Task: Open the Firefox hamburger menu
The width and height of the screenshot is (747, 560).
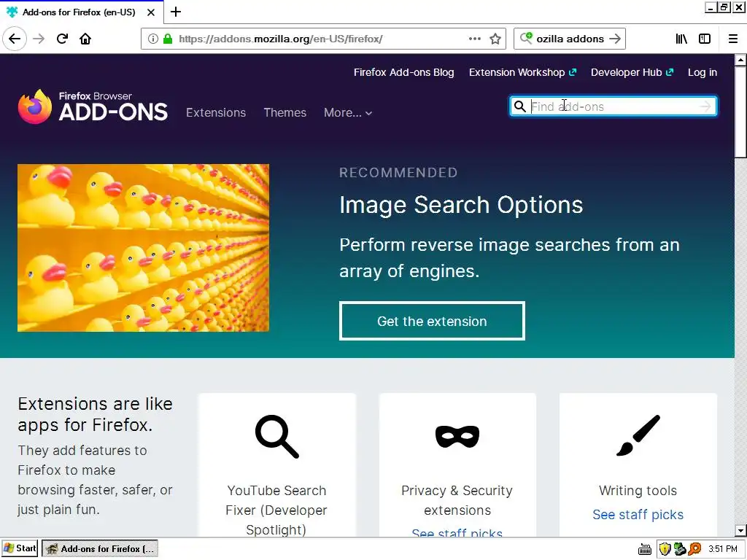Action: [x=733, y=39]
